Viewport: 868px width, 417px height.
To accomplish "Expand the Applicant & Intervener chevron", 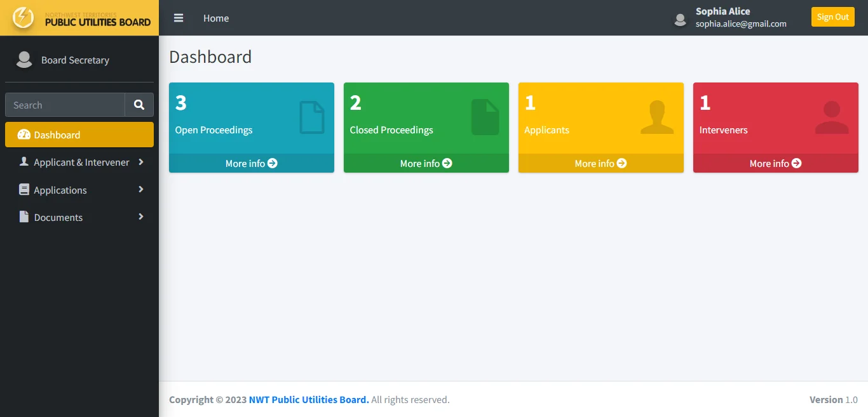I will (140, 162).
